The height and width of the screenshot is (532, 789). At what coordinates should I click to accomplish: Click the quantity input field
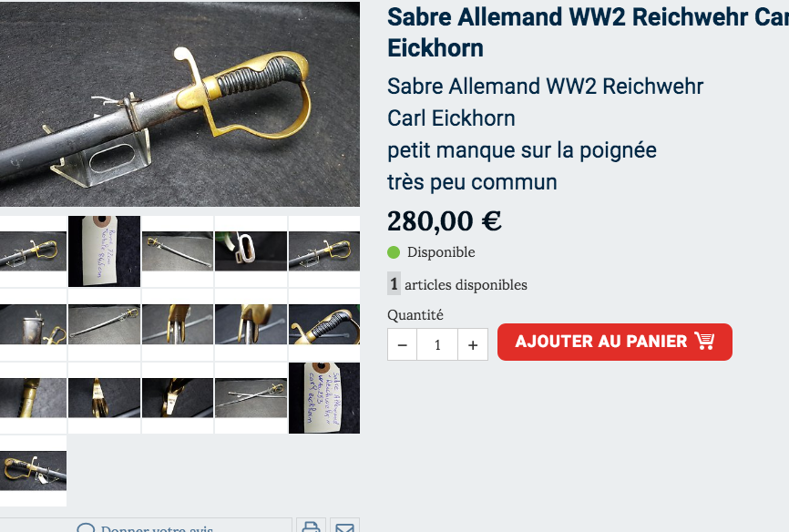point(437,344)
